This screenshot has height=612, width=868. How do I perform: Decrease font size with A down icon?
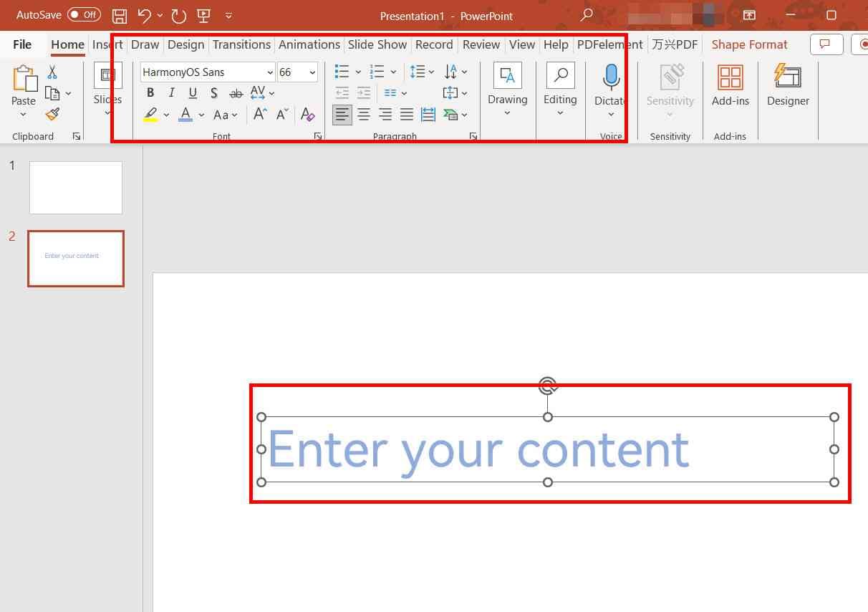[x=282, y=115]
